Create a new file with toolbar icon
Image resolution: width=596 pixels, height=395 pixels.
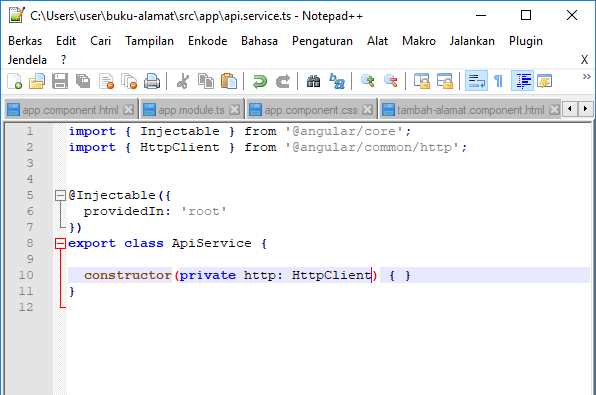[x=14, y=81]
